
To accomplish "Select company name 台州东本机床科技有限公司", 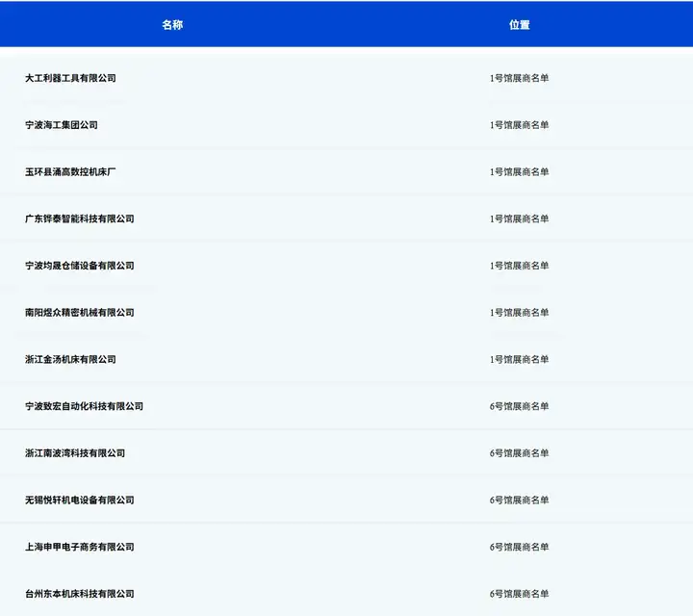I will [x=80, y=594].
